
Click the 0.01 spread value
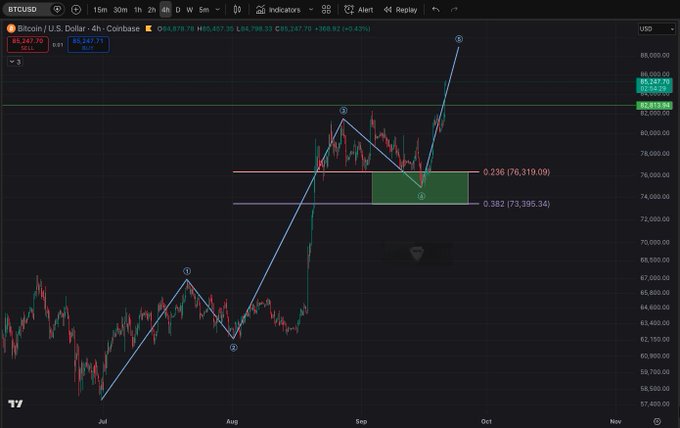[58, 45]
